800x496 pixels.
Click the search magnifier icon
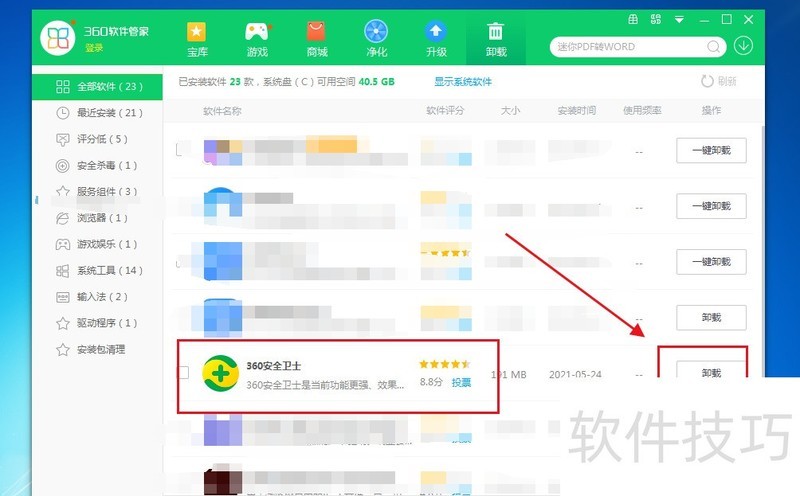point(713,47)
